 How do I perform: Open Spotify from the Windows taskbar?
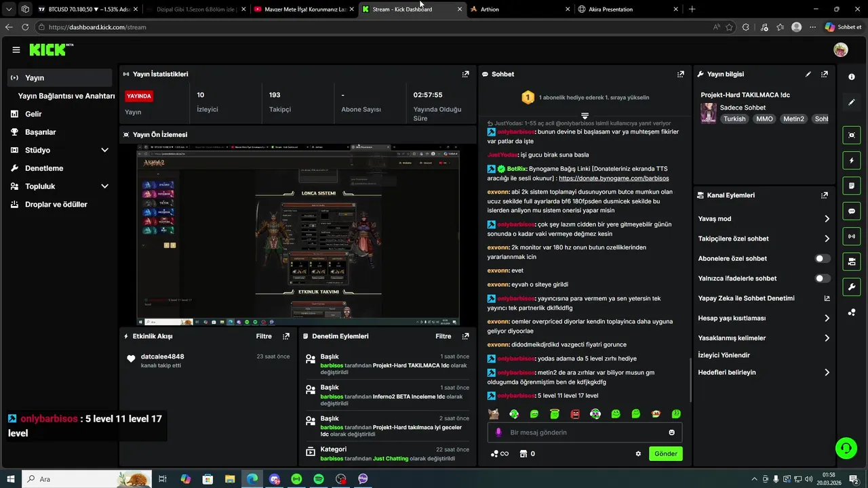pos(319,479)
